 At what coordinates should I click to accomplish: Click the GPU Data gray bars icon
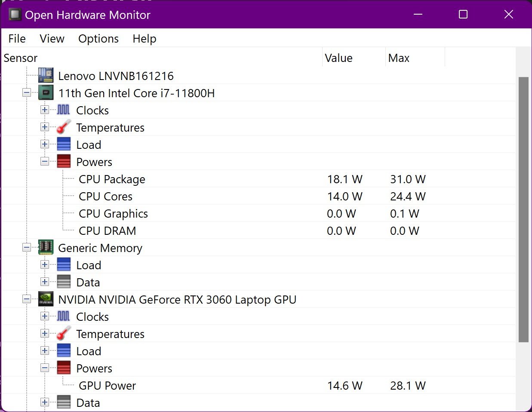coord(64,402)
